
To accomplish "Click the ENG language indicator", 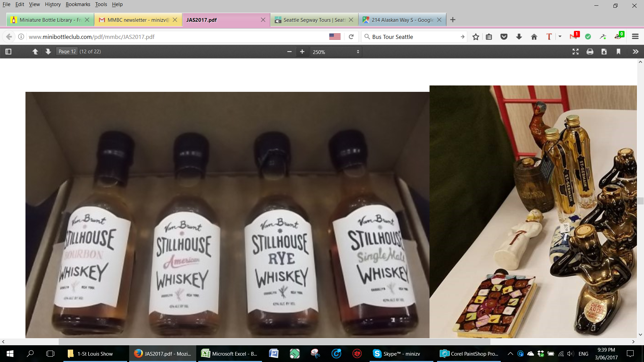I will (x=583, y=354).
